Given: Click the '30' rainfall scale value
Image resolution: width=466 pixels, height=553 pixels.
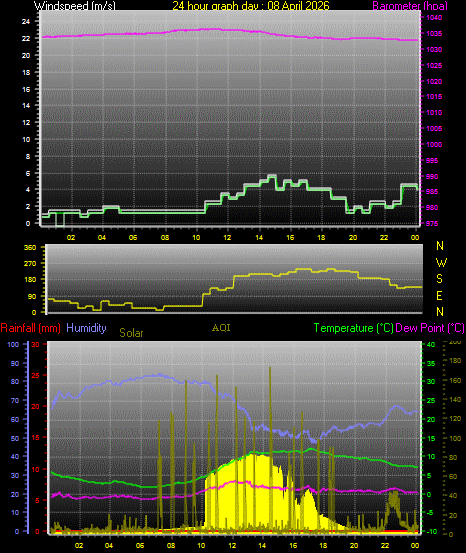Looking at the screenshot, I should tap(35, 345).
